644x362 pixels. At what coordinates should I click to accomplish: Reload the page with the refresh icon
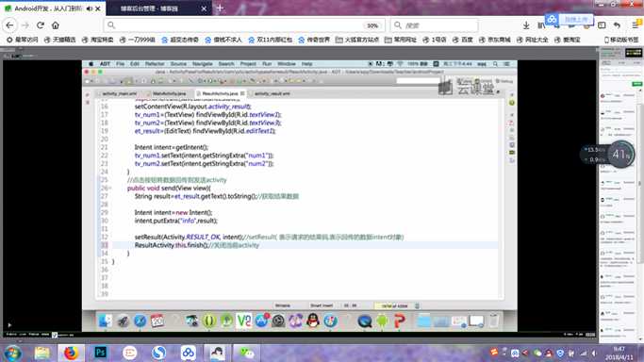click(41, 25)
